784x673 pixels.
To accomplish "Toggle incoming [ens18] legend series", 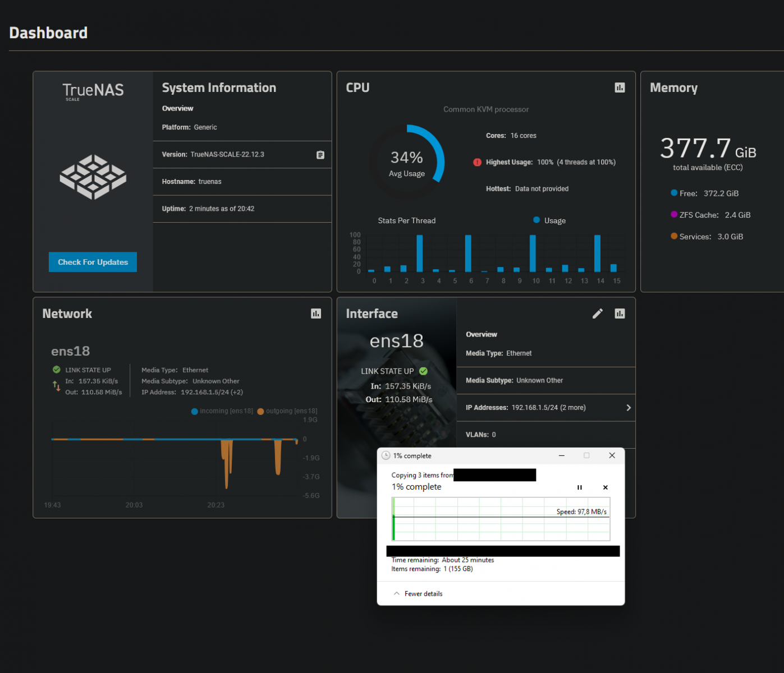I will [x=222, y=411].
